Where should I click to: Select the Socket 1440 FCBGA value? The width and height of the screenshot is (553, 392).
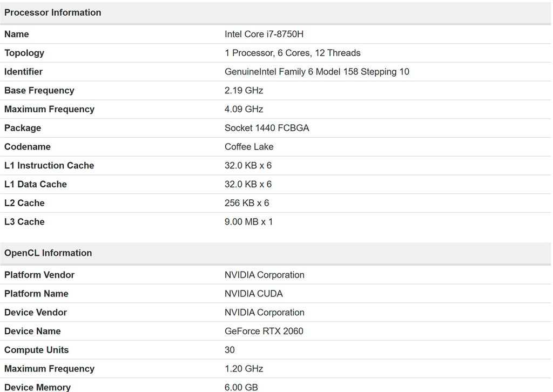(267, 127)
